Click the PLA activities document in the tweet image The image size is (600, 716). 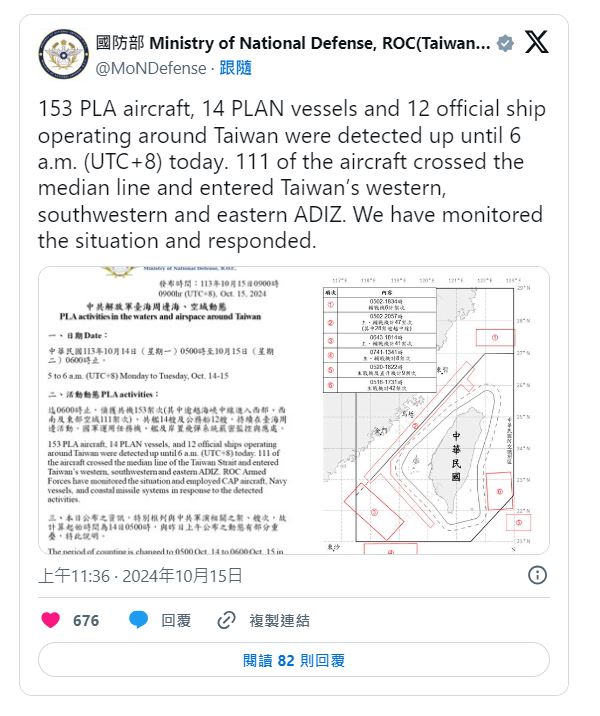[x=179, y=410]
